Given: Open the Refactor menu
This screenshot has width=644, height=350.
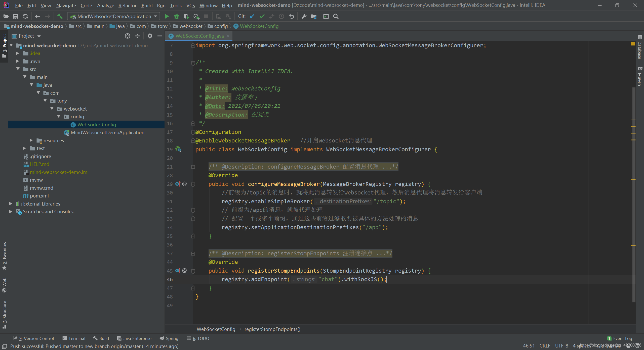Looking at the screenshot, I should click(127, 5).
